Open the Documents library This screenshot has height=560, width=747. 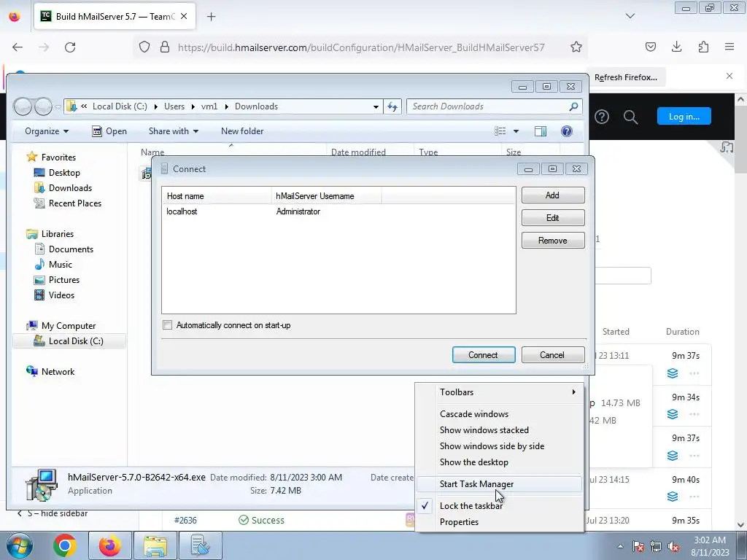coord(63,249)
